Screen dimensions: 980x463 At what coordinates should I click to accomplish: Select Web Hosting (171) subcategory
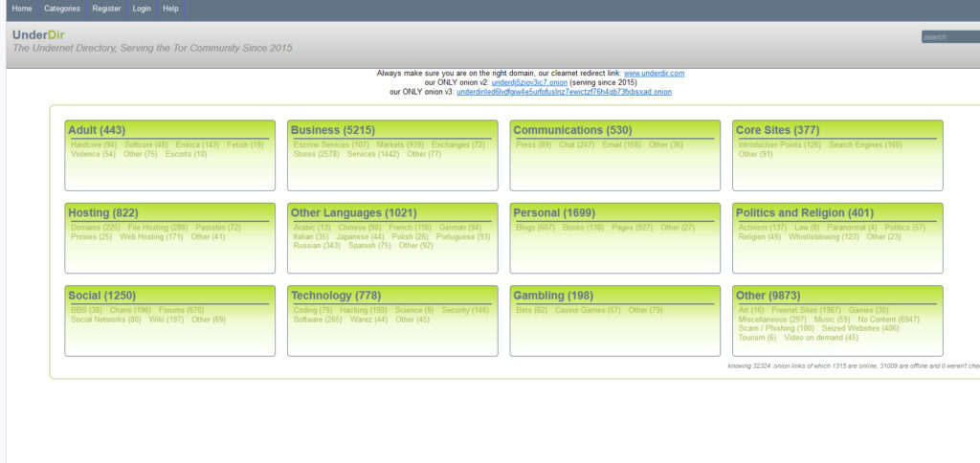tap(152, 237)
